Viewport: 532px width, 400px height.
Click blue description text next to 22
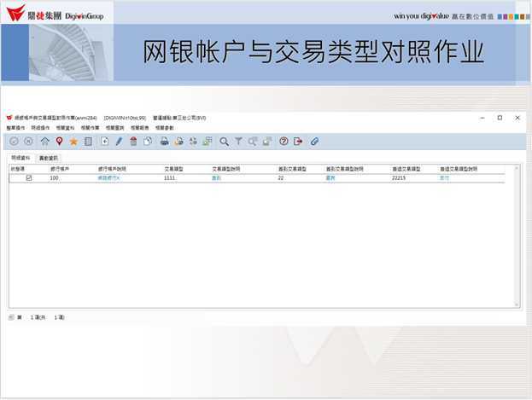point(330,178)
